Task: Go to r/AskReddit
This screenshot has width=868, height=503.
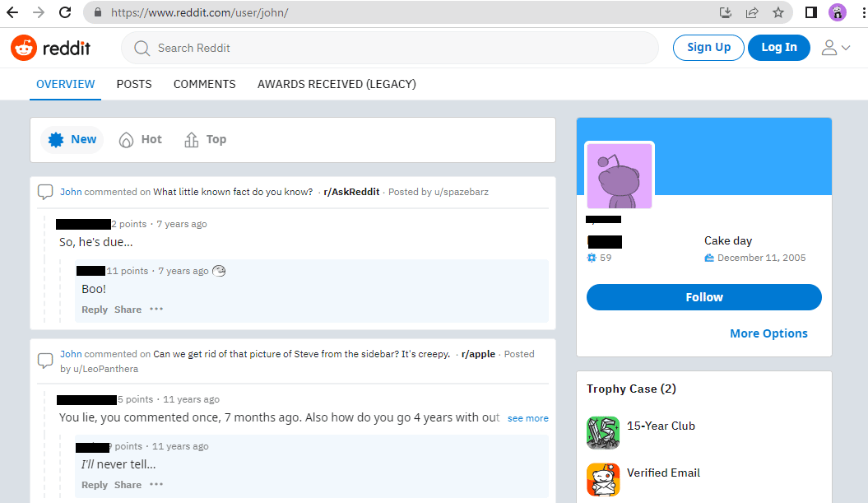Action: tap(351, 192)
